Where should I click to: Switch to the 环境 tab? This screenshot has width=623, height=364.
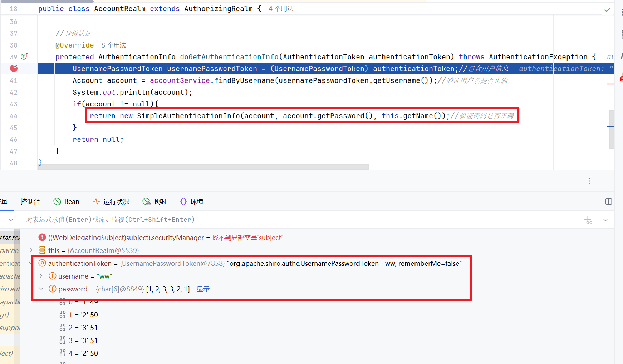(192, 201)
